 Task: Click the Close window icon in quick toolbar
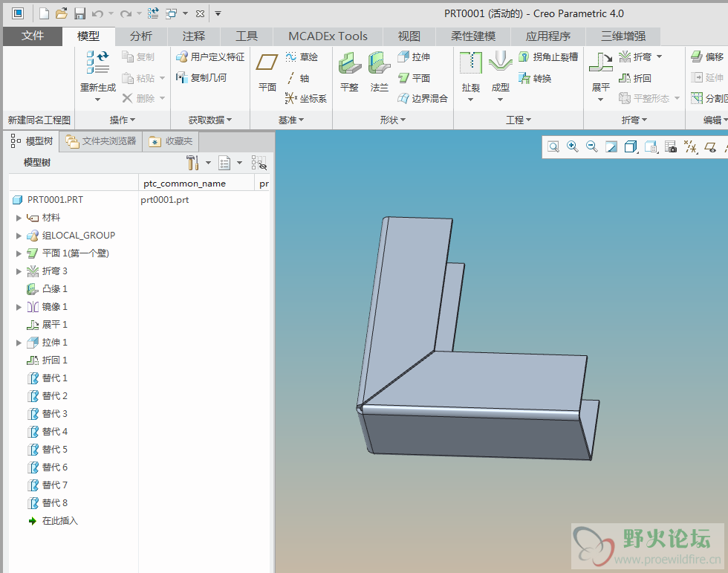(x=200, y=14)
